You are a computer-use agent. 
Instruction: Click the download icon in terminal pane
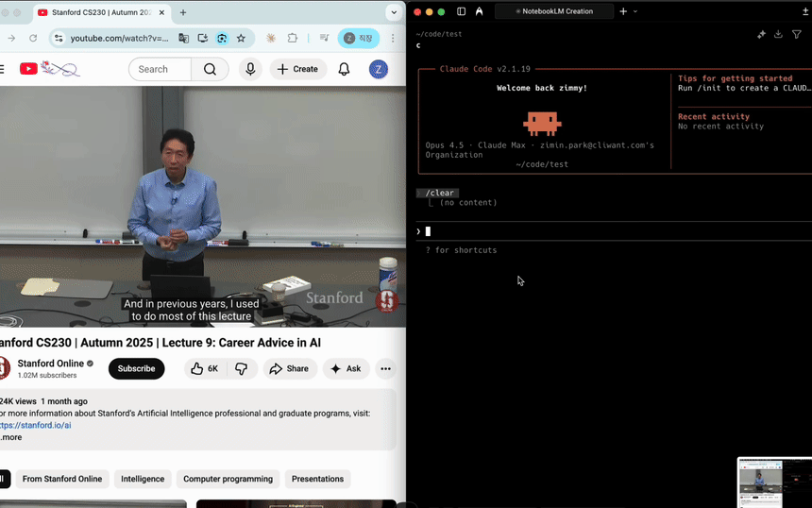click(x=778, y=34)
